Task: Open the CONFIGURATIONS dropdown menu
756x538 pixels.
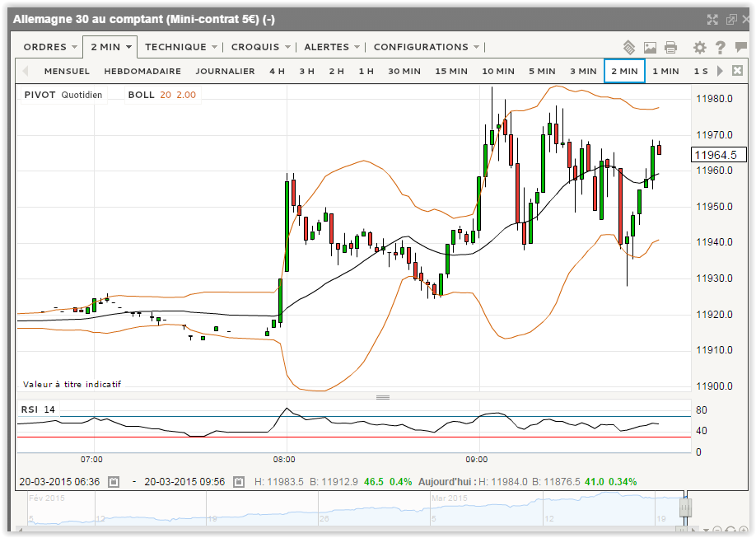Action: 427,47
